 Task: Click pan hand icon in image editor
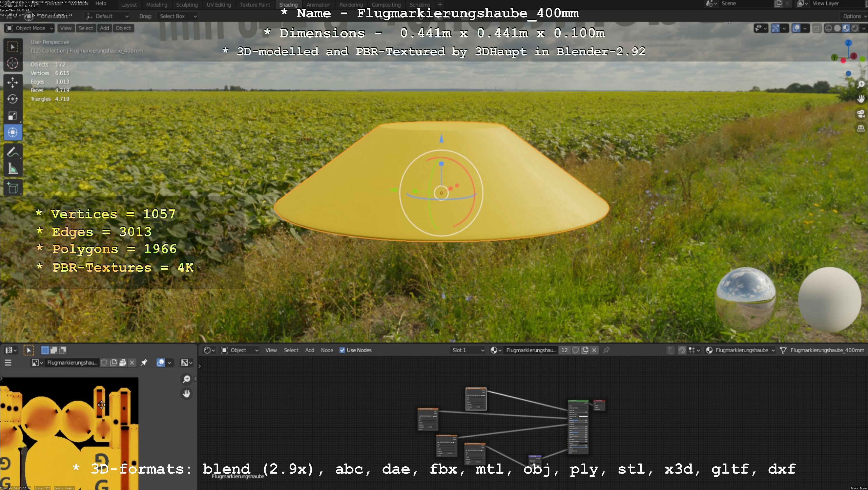(186, 393)
